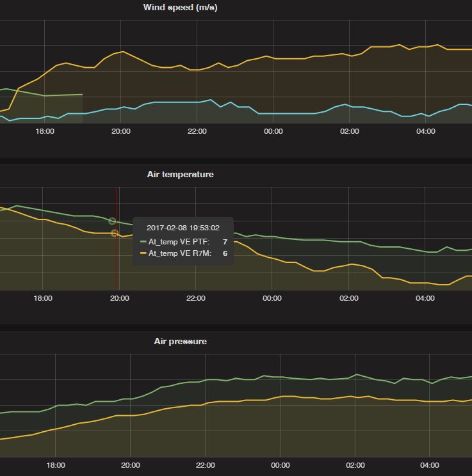Click the 18:00 label on Air pressure axis

56,465
